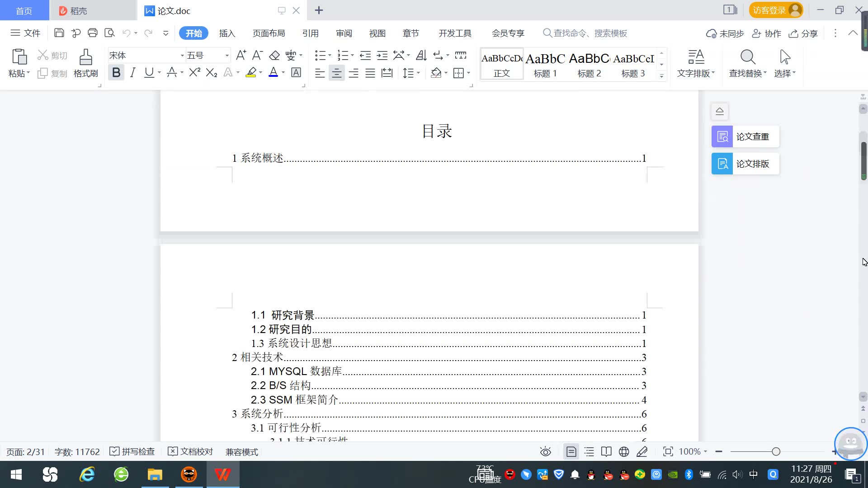Click the save document icon
This screenshot has height=488, width=868.
click(x=59, y=33)
